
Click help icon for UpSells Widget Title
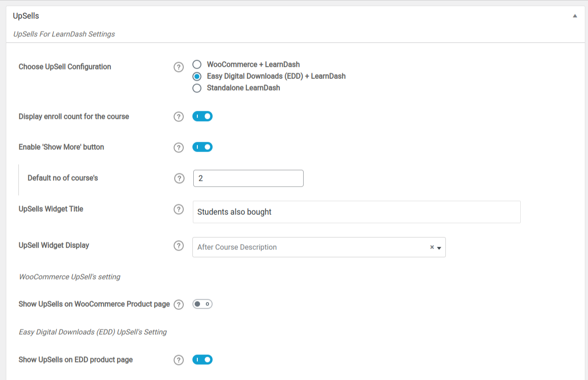pos(179,210)
